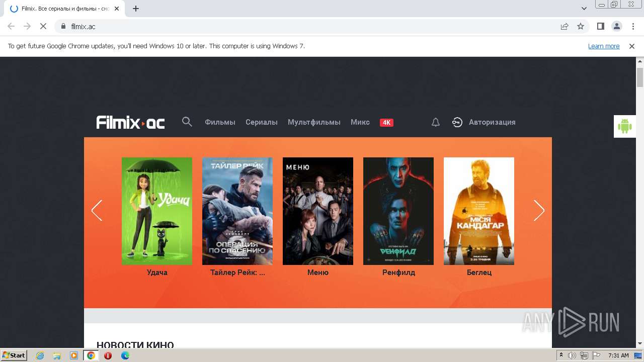Open the Ренфилд movie poster
The height and width of the screenshot is (362, 644).
point(398,211)
